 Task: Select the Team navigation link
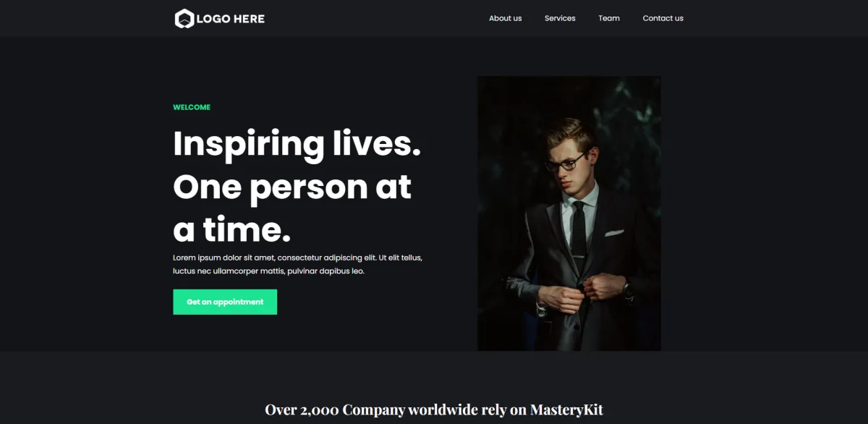[x=609, y=18]
